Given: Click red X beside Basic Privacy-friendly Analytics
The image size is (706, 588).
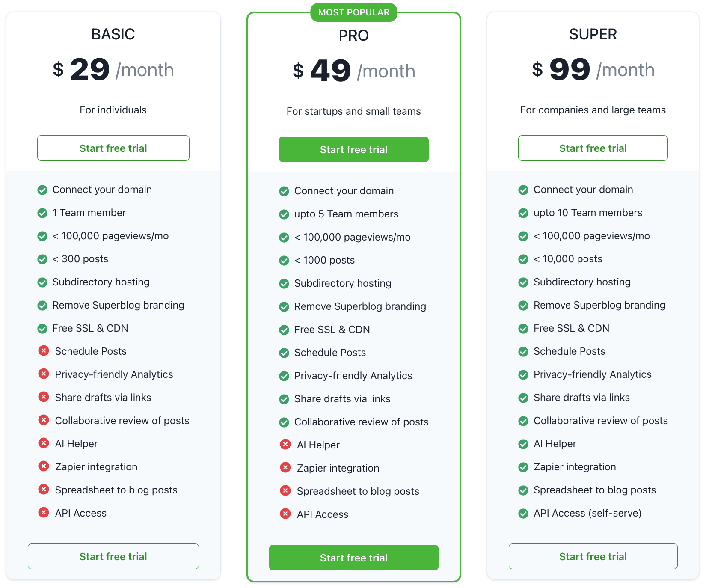Looking at the screenshot, I should 44,374.
